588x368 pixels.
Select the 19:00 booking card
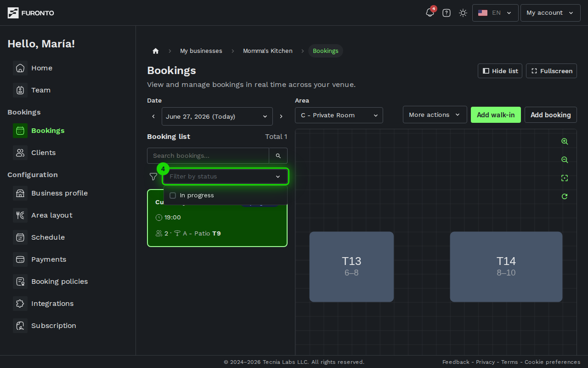coord(217,218)
